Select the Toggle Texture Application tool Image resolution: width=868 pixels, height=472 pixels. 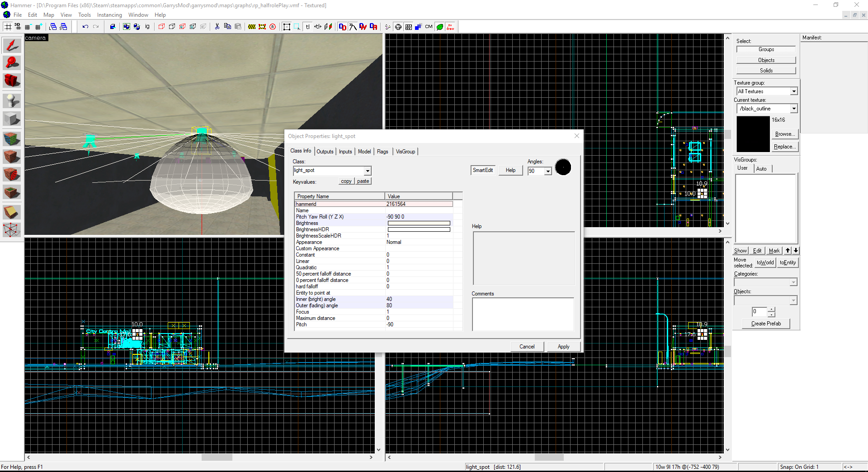12,138
